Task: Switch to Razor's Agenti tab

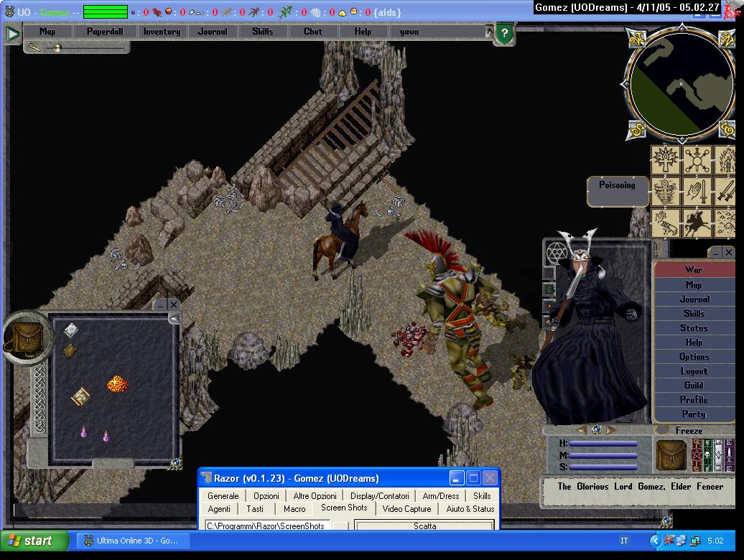Action: (x=219, y=508)
